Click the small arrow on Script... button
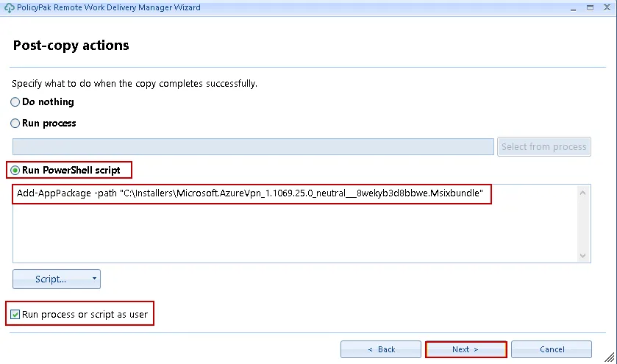617x364 pixels. click(94, 279)
